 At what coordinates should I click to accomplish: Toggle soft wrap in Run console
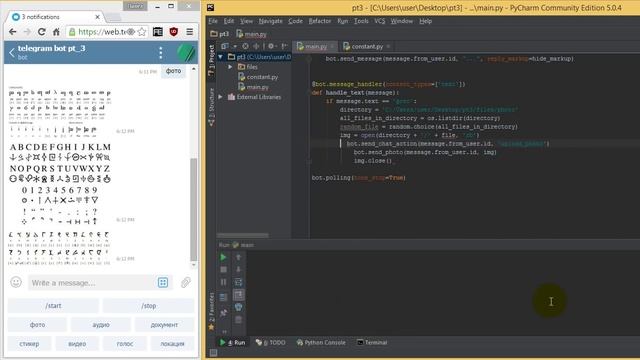click(x=238, y=282)
